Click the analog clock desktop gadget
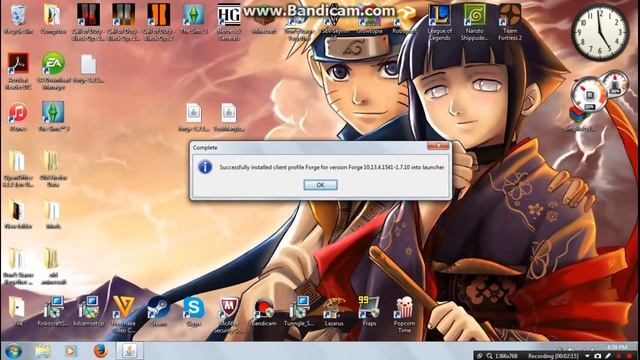This screenshot has height=360, width=640. pos(600,32)
